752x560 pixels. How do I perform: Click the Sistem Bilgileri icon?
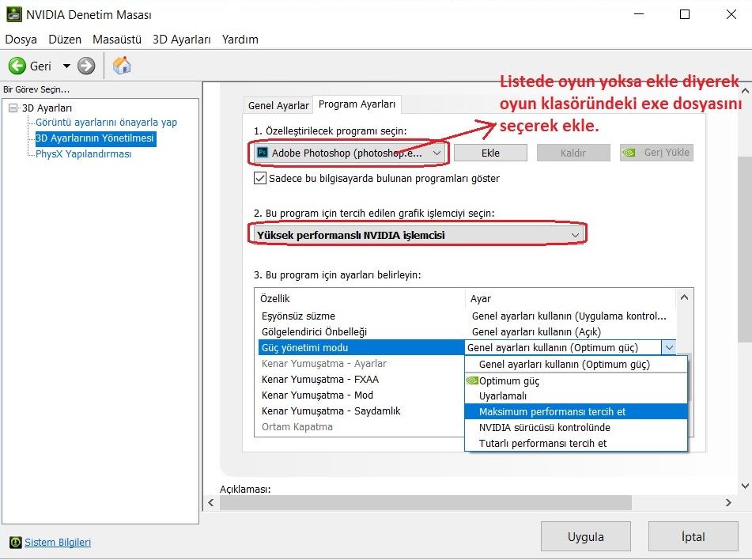click(15, 543)
